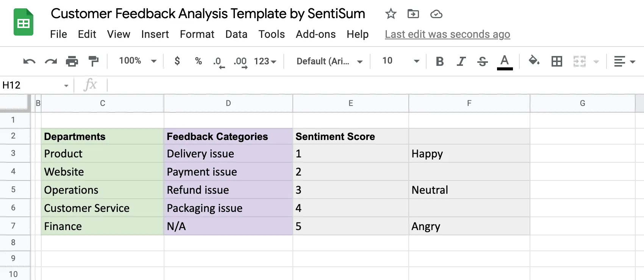Star this spreadsheet document
This screenshot has width=644, height=280.
click(391, 14)
